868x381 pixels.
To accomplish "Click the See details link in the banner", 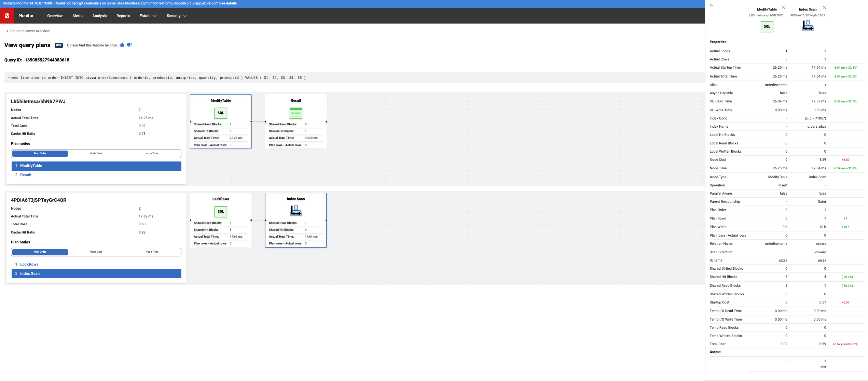I will click(x=228, y=3).
